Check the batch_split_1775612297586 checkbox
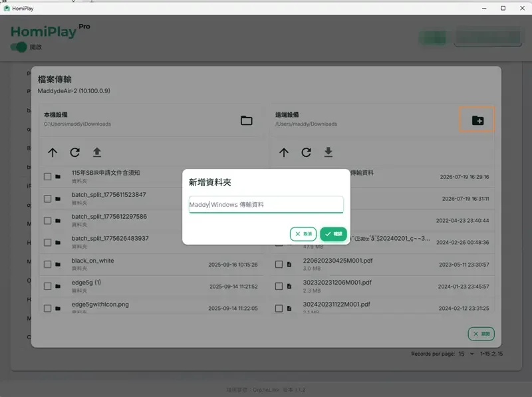Viewport: 532px width, 397px height. (x=47, y=221)
